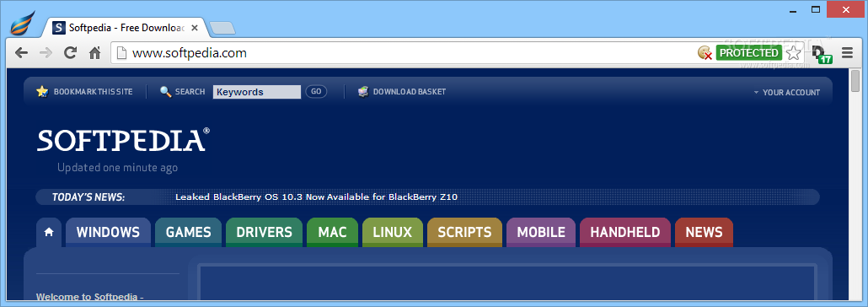The image size is (868, 307).
Task: Open the LINUX category tab
Action: click(x=393, y=232)
